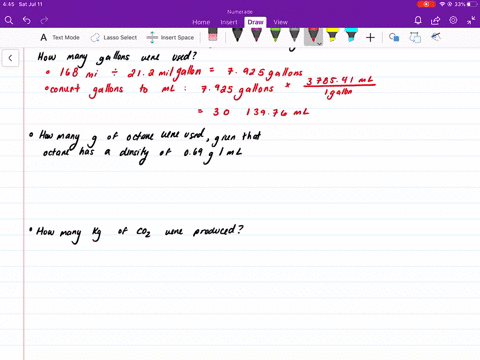480x360 pixels.
Task: Pick the black pen
Action: click(x=237, y=35)
